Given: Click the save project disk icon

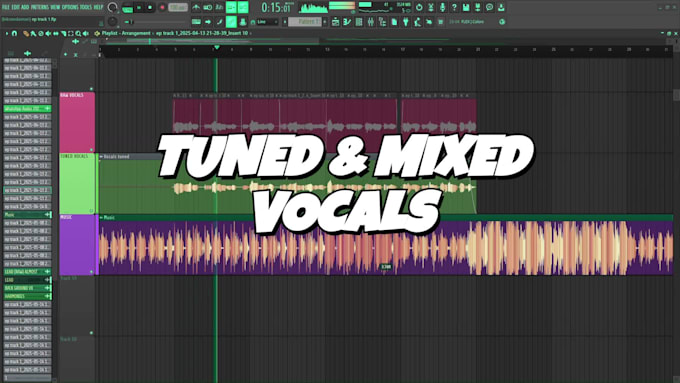Looking at the screenshot, I should coord(466,7).
